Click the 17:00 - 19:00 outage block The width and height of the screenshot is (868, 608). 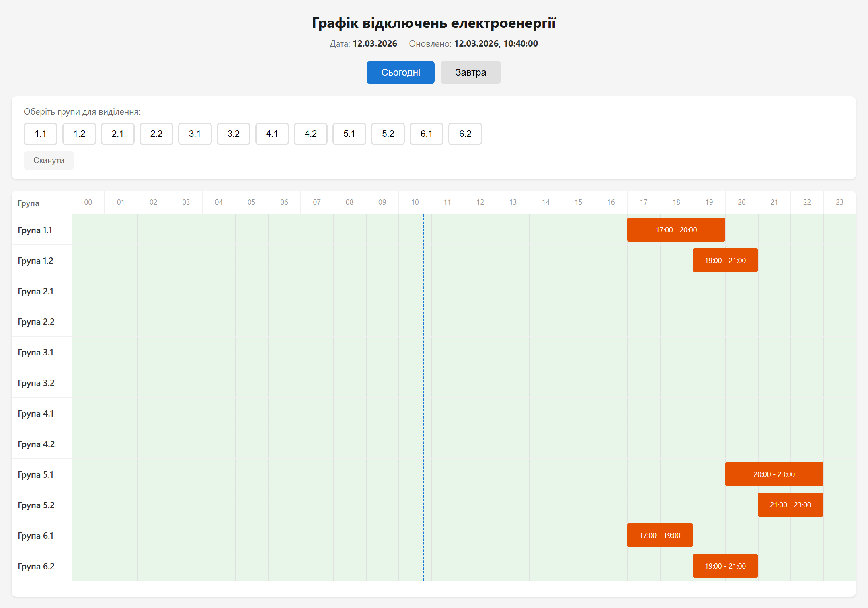click(660, 535)
